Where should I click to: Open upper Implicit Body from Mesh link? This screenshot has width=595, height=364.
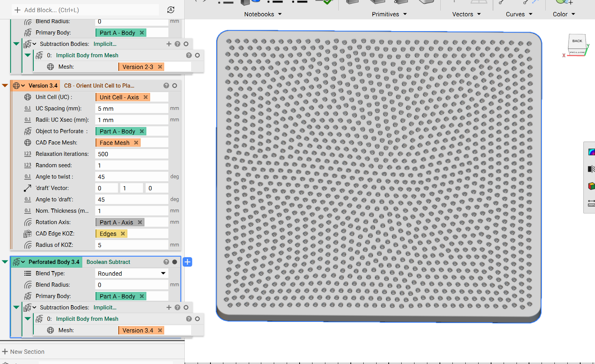(x=87, y=55)
